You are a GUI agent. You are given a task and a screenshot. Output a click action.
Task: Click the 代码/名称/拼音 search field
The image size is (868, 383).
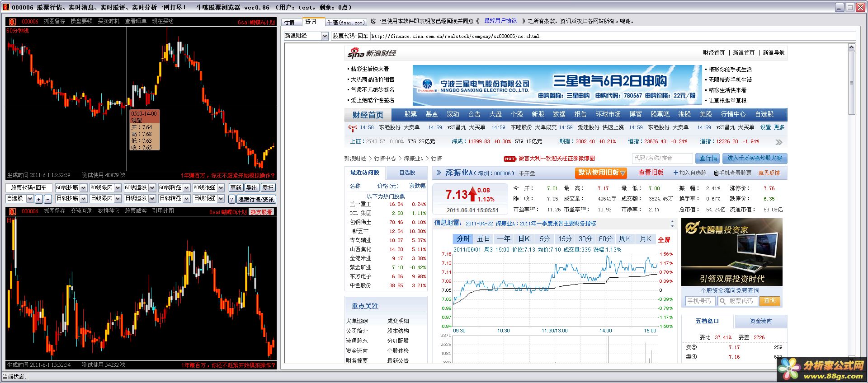coord(662,158)
